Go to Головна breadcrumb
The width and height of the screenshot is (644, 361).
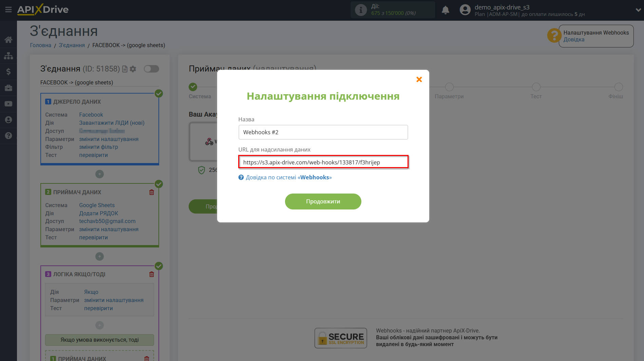41,45
